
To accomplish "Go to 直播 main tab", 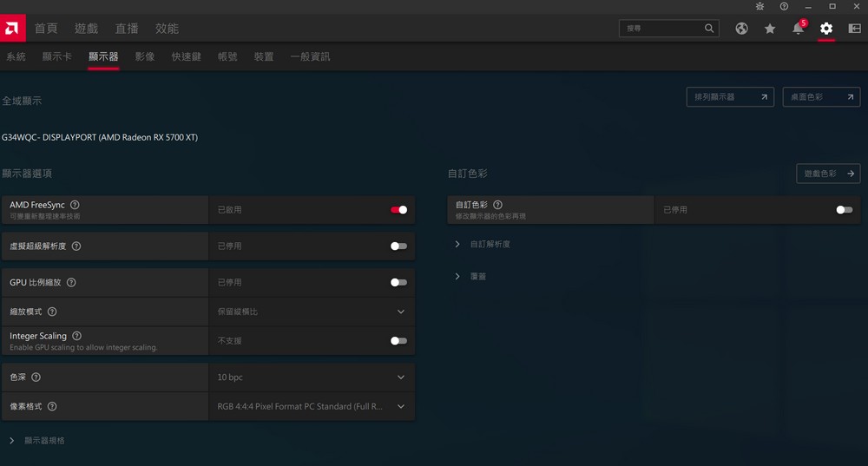I will click(x=127, y=29).
